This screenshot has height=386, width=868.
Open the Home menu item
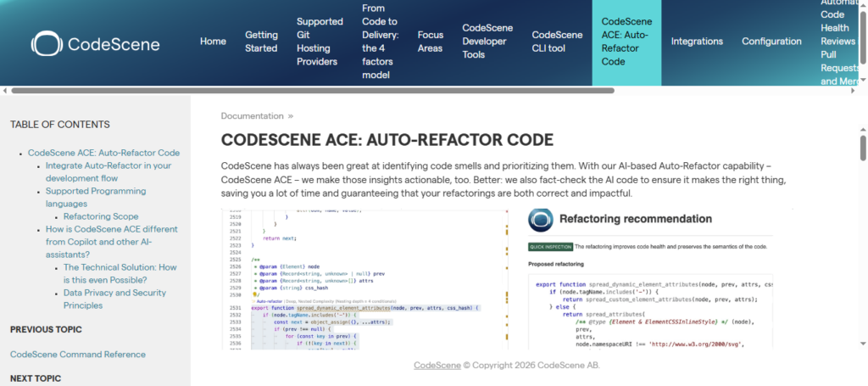pyautogui.click(x=213, y=42)
